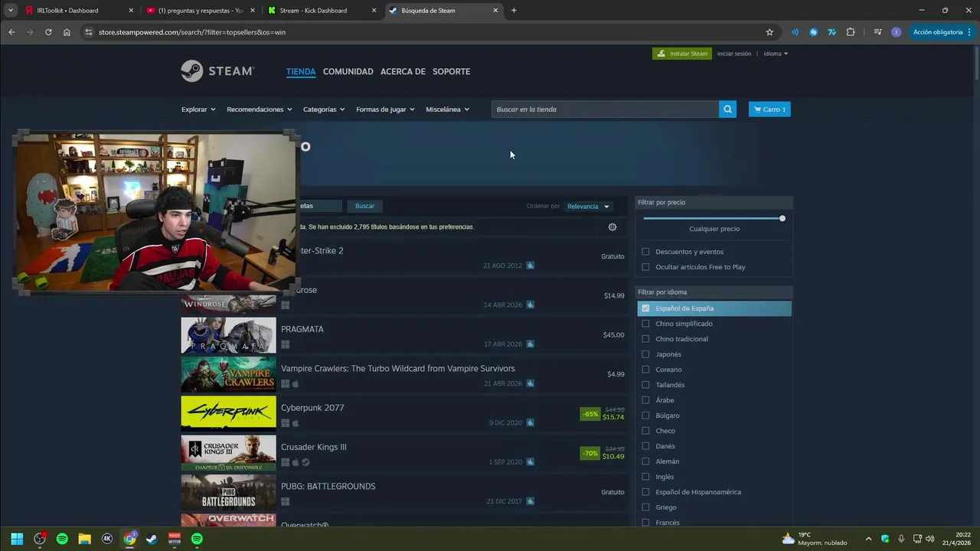This screenshot has height=551, width=980.
Task: Open a new browser tab with plus
Action: (514, 11)
